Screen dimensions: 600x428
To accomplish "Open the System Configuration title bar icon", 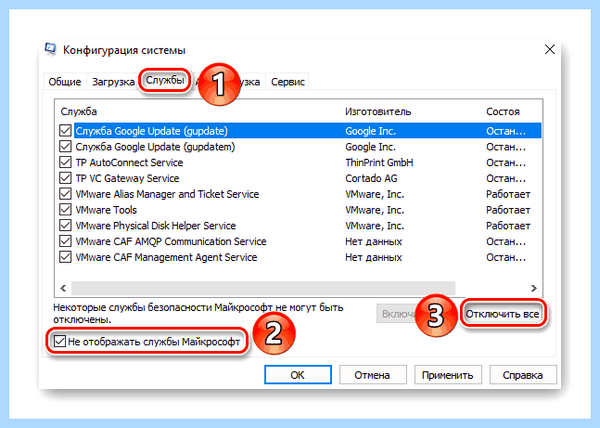I will (x=51, y=50).
